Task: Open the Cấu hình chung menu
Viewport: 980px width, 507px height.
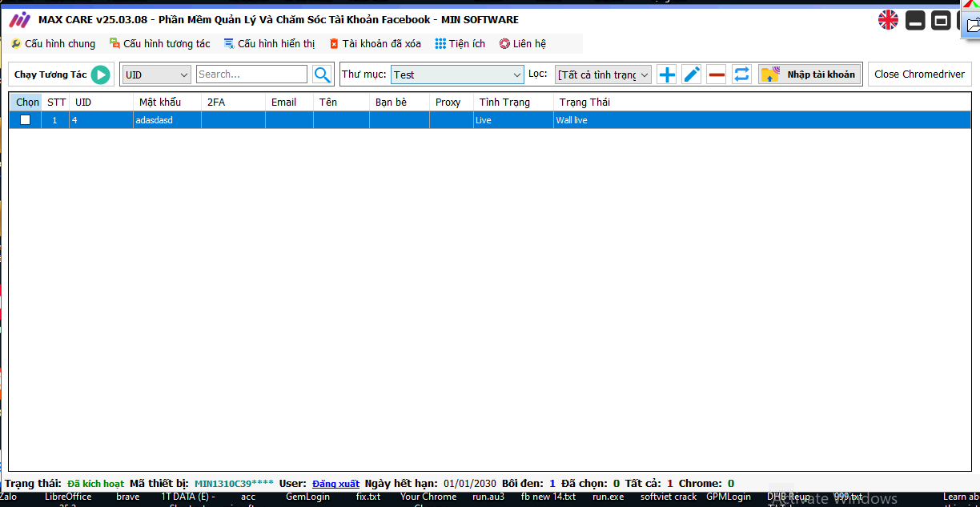Action: [53, 44]
